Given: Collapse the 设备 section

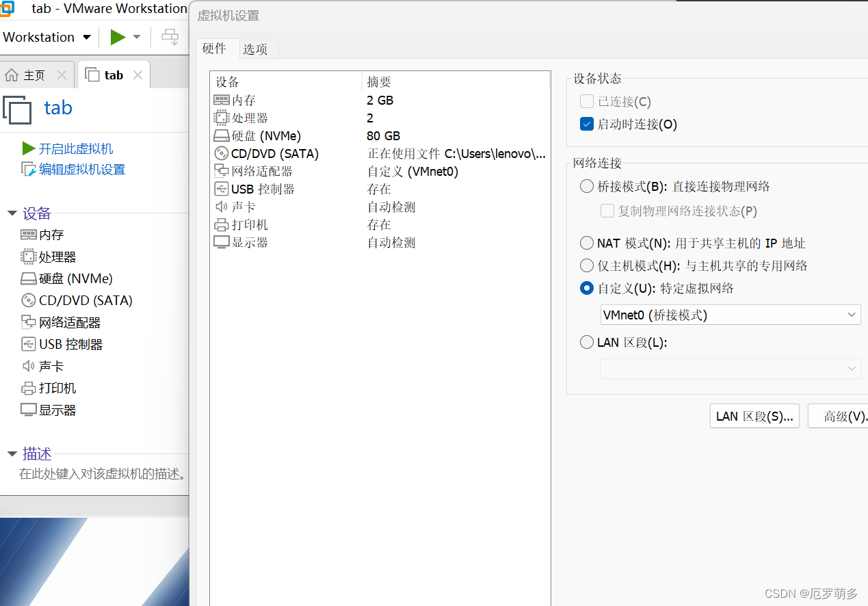Looking at the screenshot, I should 12,213.
